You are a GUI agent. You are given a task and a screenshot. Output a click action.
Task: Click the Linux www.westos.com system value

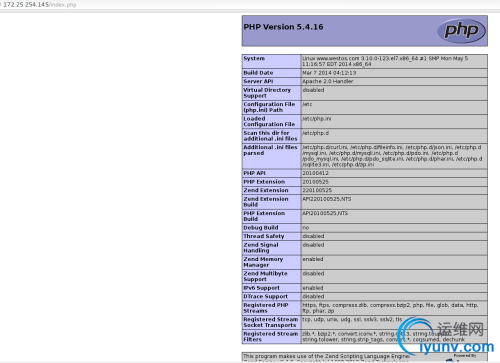385,61
